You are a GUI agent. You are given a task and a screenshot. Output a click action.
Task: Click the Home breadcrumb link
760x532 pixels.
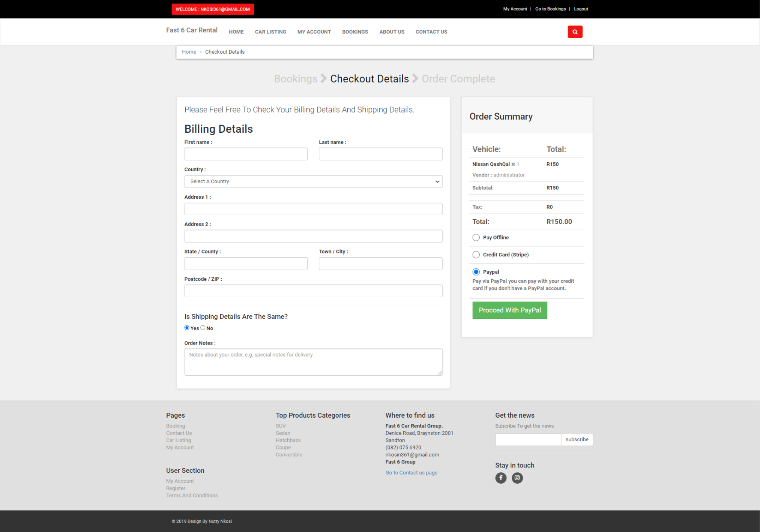coord(189,52)
